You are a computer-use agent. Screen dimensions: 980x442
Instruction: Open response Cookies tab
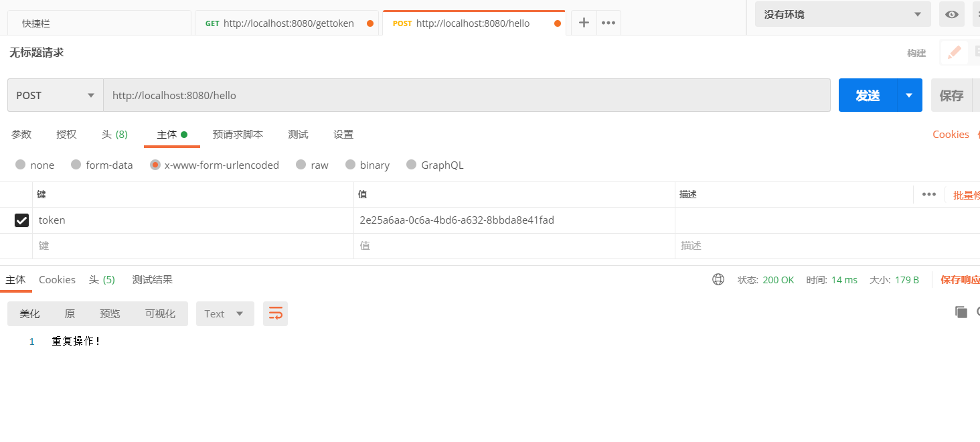click(57, 279)
